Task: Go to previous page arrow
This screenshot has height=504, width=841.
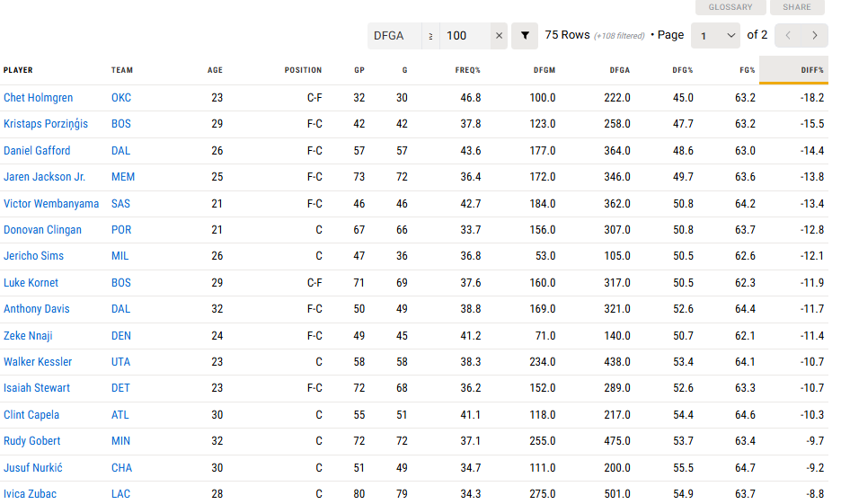Action: (x=788, y=36)
